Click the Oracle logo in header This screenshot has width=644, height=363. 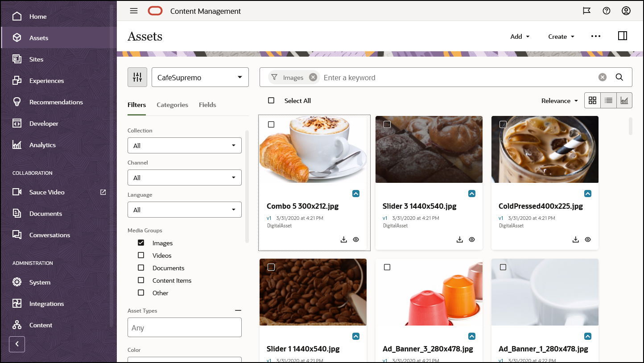(x=155, y=11)
